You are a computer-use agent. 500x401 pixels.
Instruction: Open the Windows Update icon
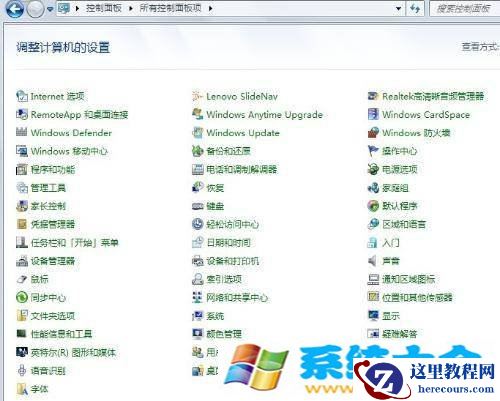(x=197, y=132)
